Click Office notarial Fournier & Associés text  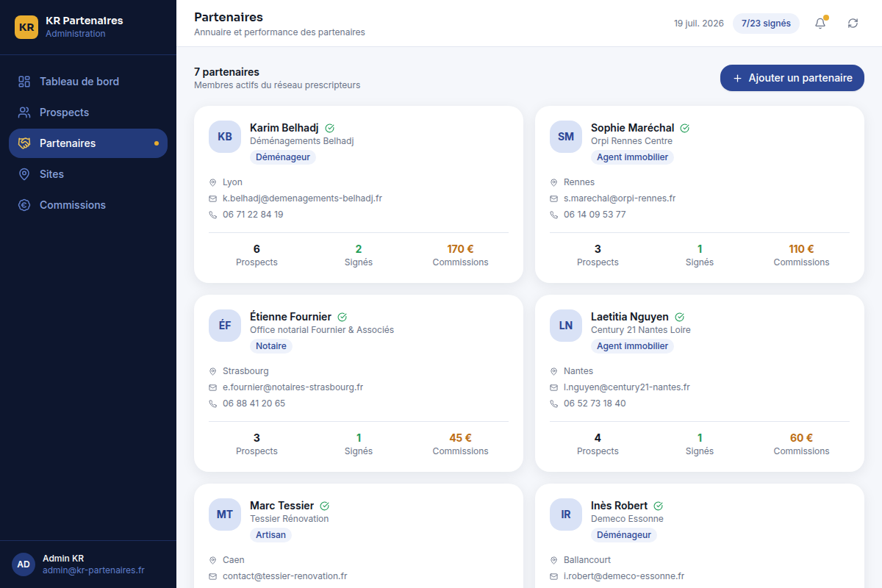322,330
